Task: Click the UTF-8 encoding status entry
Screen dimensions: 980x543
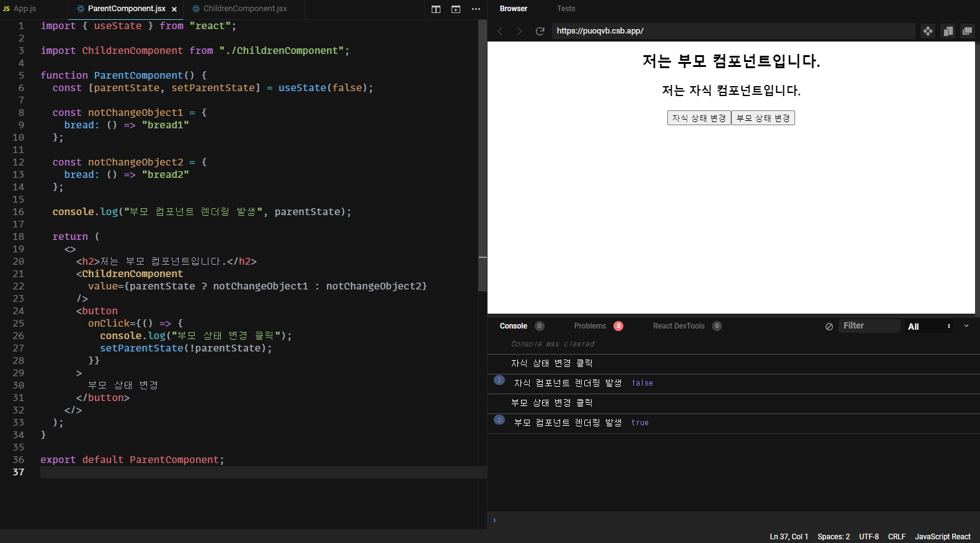Action: 869,537
